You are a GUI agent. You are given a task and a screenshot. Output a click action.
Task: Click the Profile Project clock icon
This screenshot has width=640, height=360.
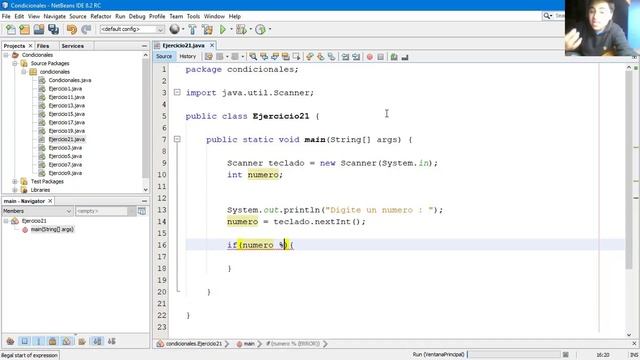pyautogui.click(x=260, y=29)
